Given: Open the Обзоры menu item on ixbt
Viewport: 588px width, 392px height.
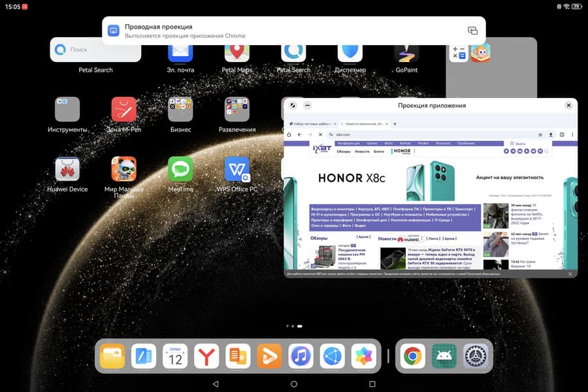Looking at the screenshot, I should point(344,152).
